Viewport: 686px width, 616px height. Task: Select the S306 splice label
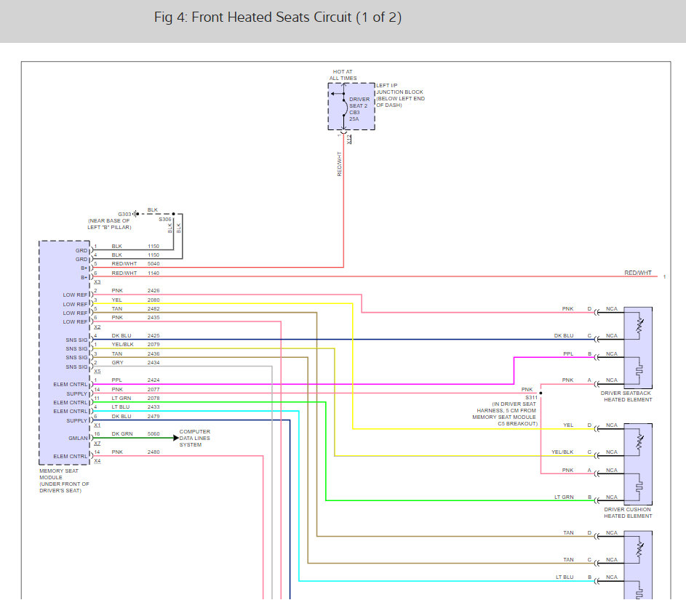pos(165,219)
